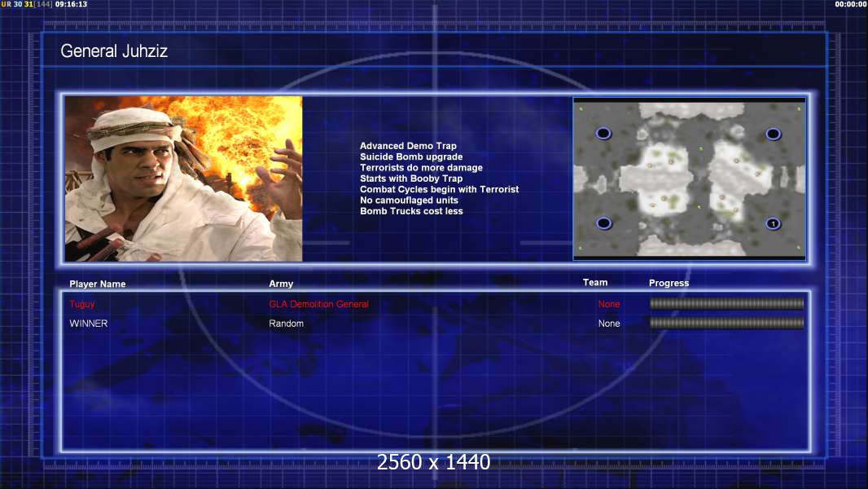The height and width of the screenshot is (489, 868).
Task: Click 'Bomb Trucks cost less' text
Action: point(411,211)
